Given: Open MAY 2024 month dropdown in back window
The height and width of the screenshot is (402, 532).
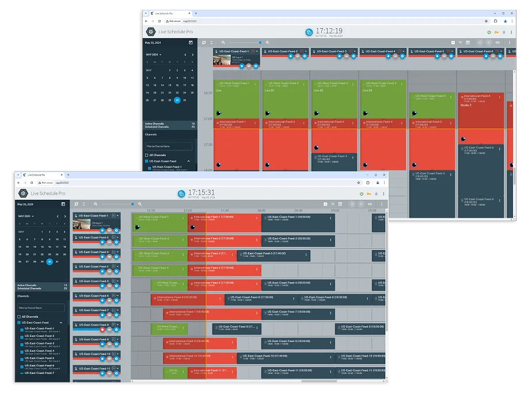Looking at the screenshot, I should pyautogui.click(x=154, y=54).
